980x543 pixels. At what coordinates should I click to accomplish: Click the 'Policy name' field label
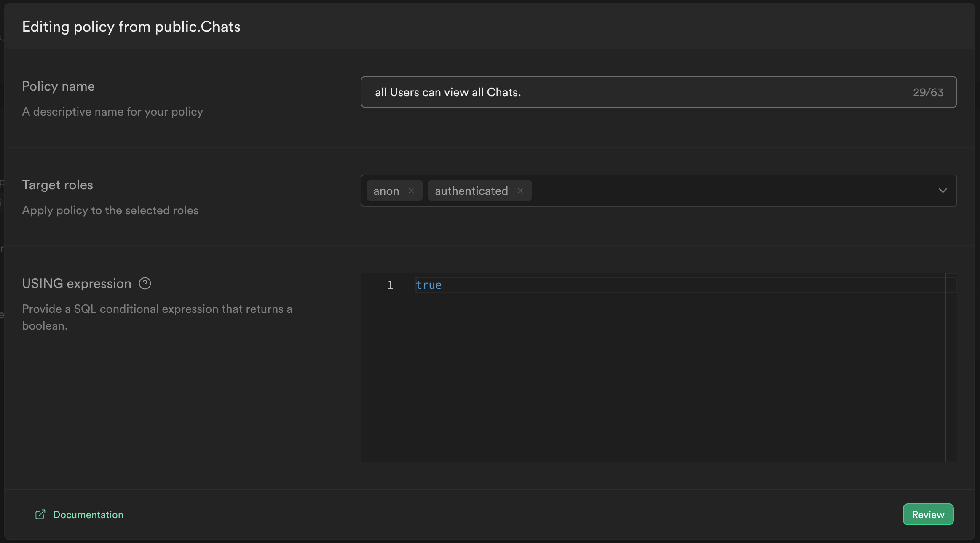[58, 86]
